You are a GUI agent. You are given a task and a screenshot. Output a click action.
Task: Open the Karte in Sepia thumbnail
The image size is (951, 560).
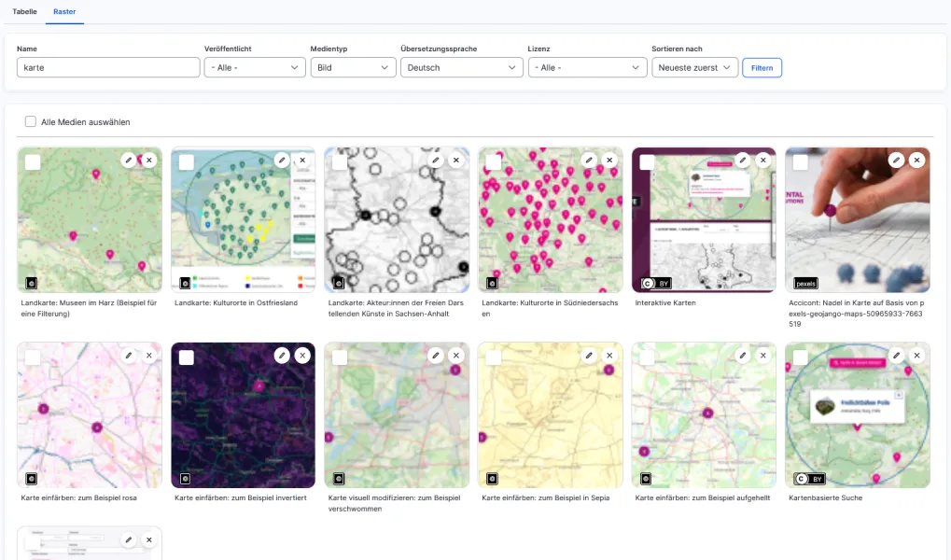click(x=550, y=415)
